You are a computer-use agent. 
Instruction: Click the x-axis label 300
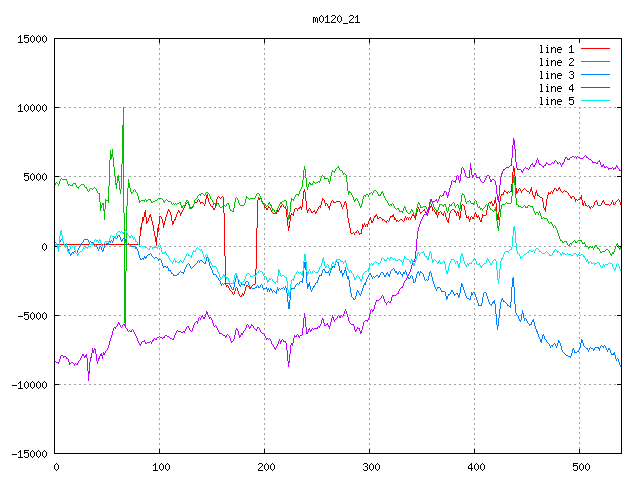point(371,467)
